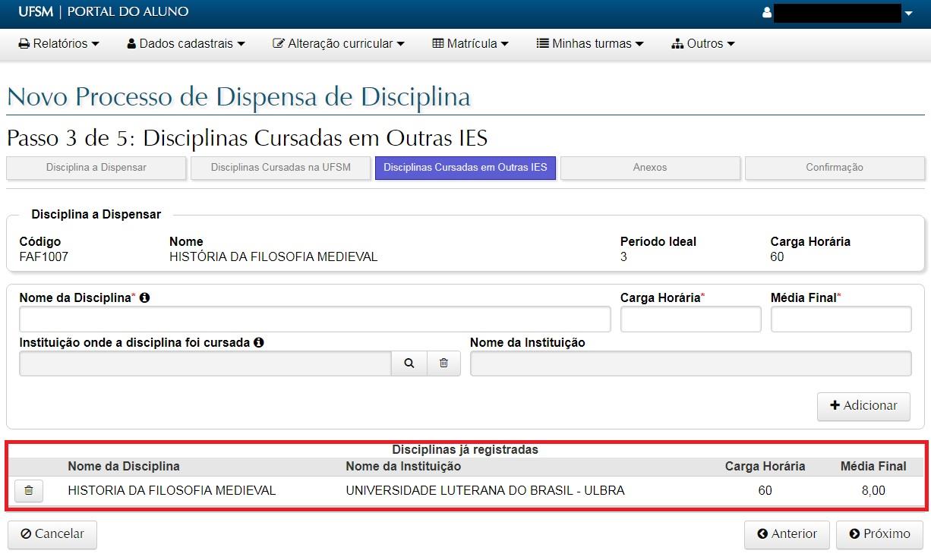Screen dimensions: 931x560
Task: Click info icon next to Nome da Disciplina
Action: click(144, 298)
